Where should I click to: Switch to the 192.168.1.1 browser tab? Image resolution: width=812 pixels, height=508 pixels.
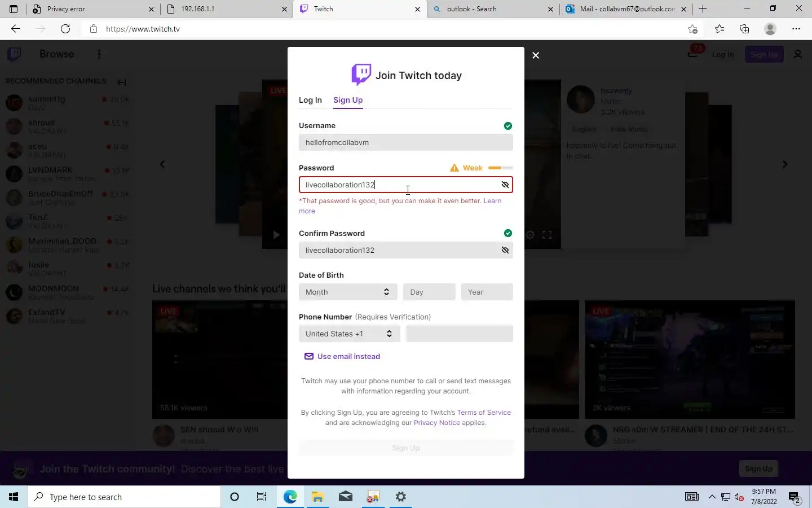tap(226, 9)
